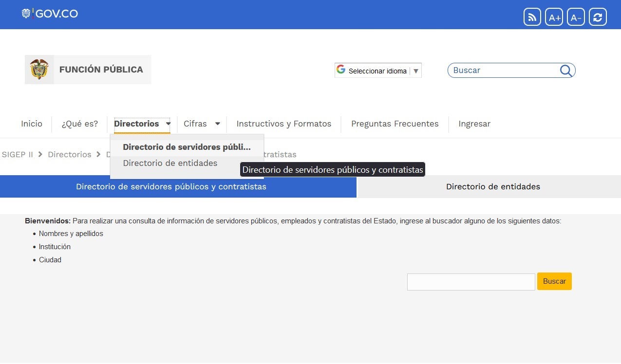Focus the directory search text field
Image resolution: width=621 pixels, height=364 pixels.
470,282
